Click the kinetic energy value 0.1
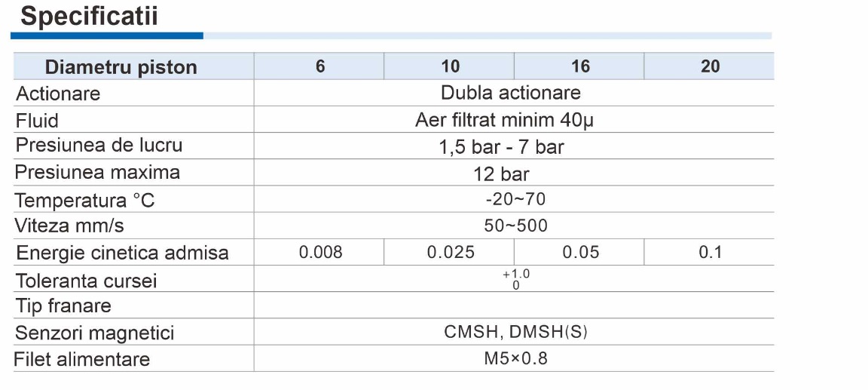The image size is (868, 390). [710, 253]
